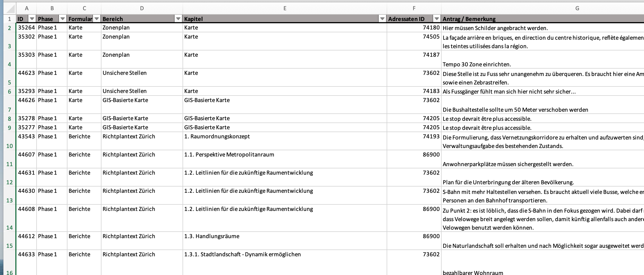Click Adressaten ID 74183 cell
Image resolution: width=644 pixels, height=275 pixels.
[x=414, y=91]
